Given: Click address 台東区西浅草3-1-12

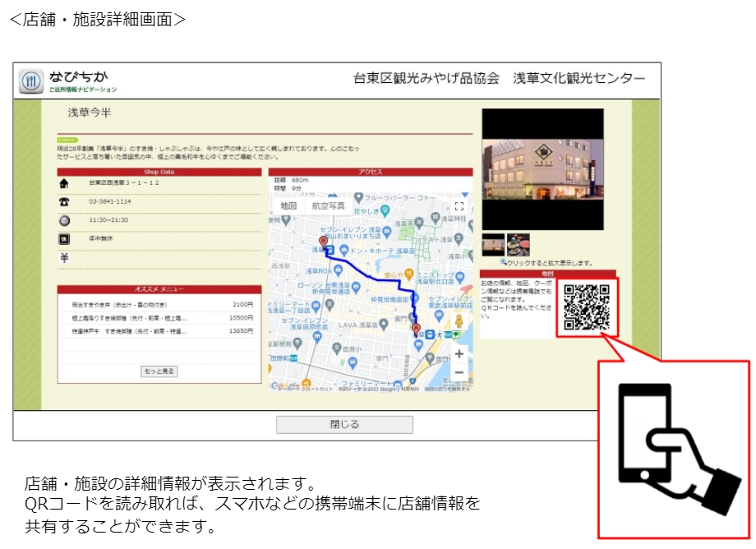Looking at the screenshot, I should pyautogui.click(x=124, y=183).
